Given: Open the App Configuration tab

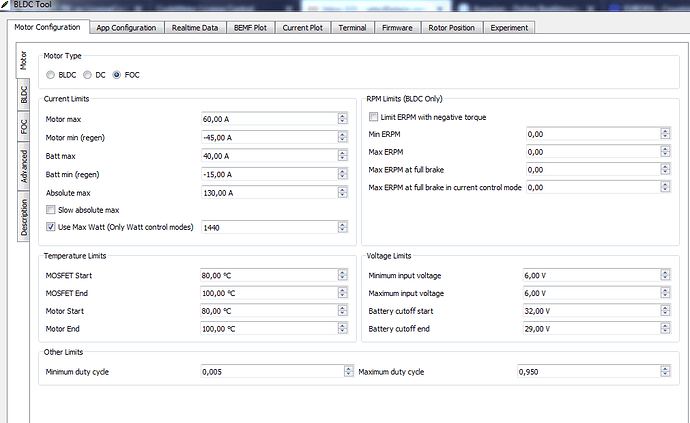Looking at the screenshot, I should click(126, 27).
